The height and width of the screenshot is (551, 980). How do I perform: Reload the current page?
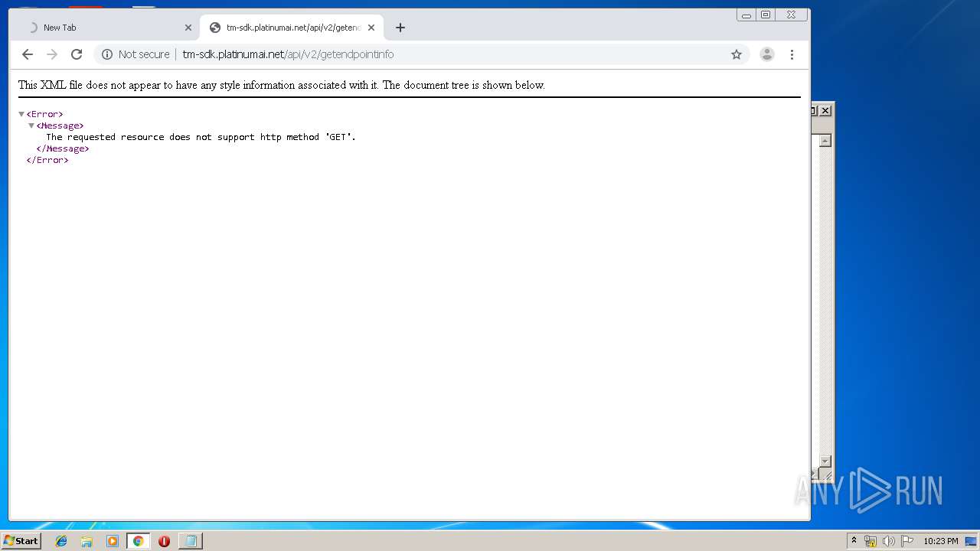pos(77,54)
